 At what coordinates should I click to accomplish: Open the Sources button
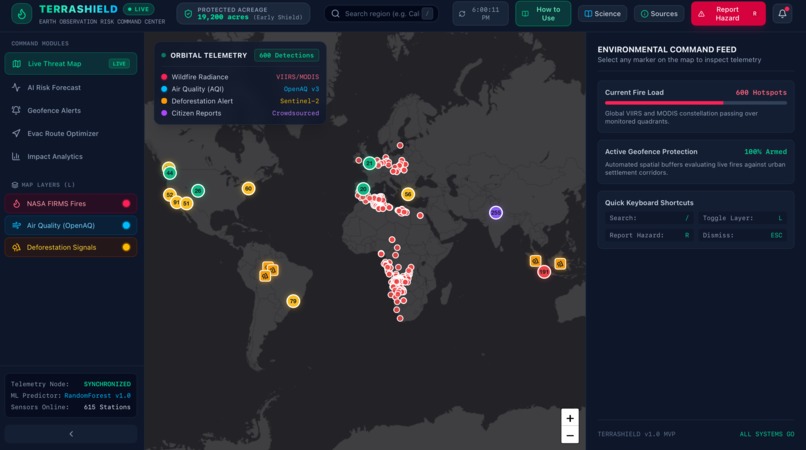(x=659, y=14)
